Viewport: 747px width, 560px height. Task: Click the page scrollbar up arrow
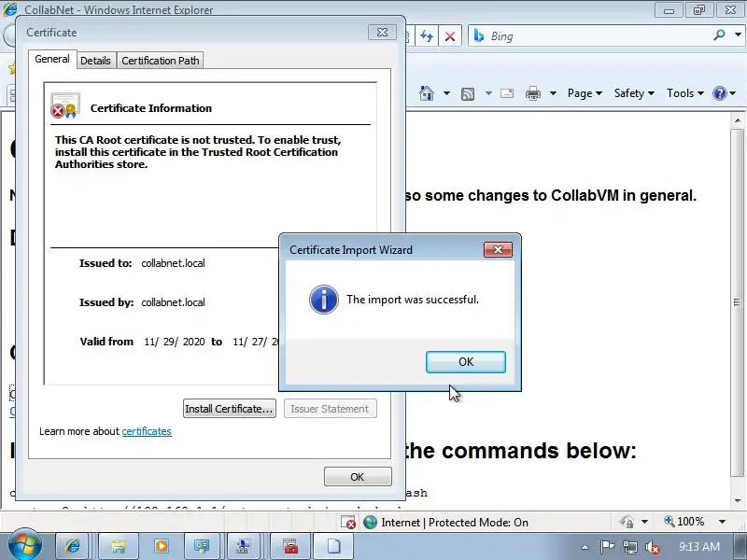pos(738,120)
